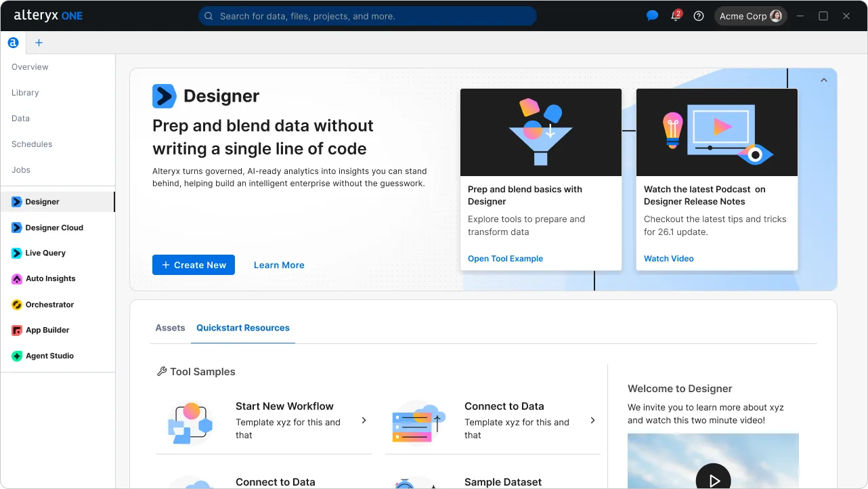
Task: Click the Create New button
Action: tap(194, 265)
